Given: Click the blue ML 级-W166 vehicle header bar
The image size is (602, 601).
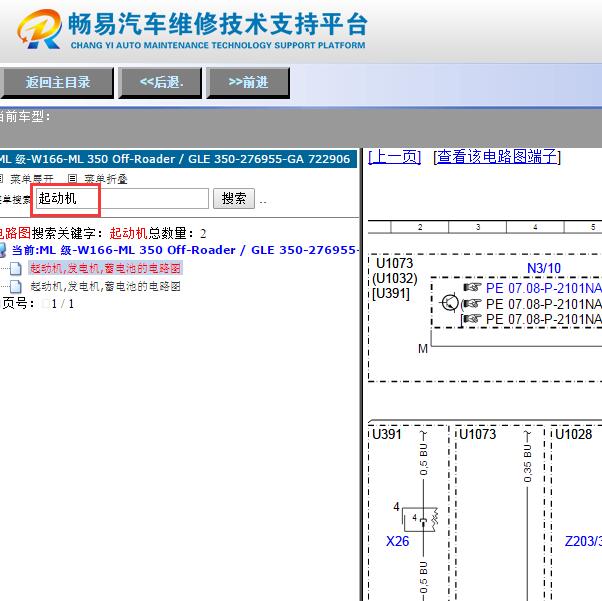Looking at the screenshot, I should pyautogui.click(x=178, y=159).
